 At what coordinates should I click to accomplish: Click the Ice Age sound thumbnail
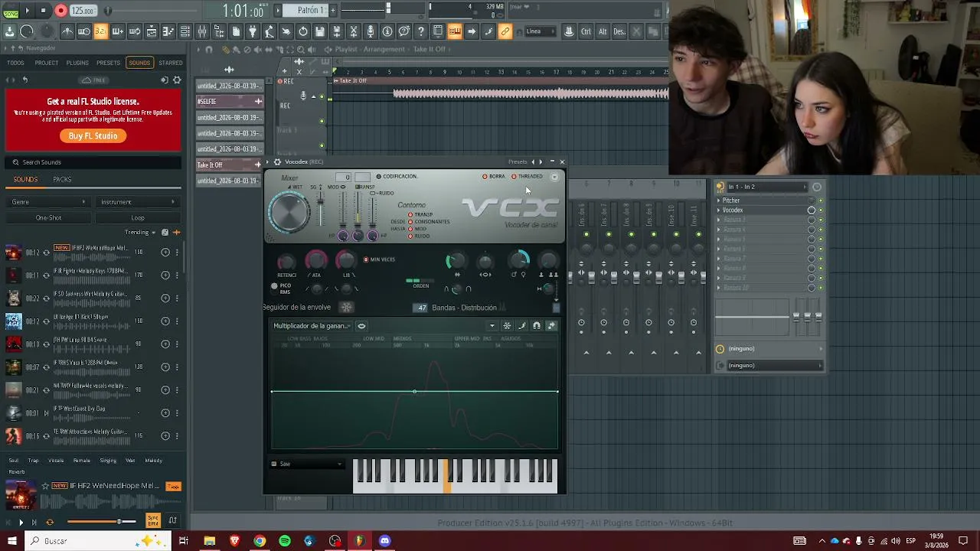tap(13, 321)
